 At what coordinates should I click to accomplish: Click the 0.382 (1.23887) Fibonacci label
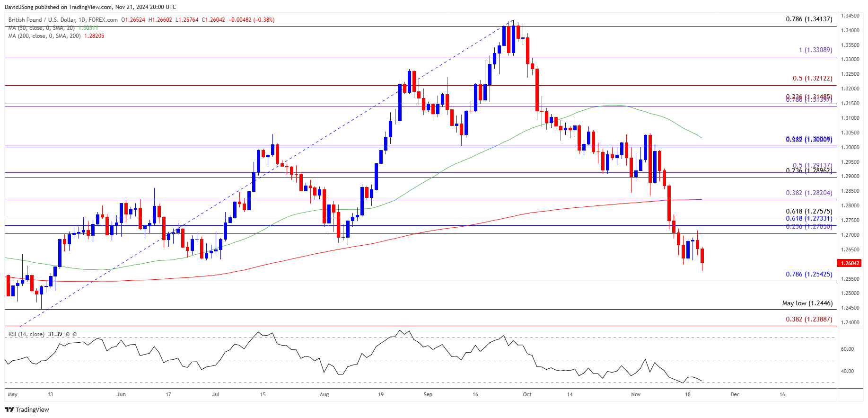coord(808,320)
